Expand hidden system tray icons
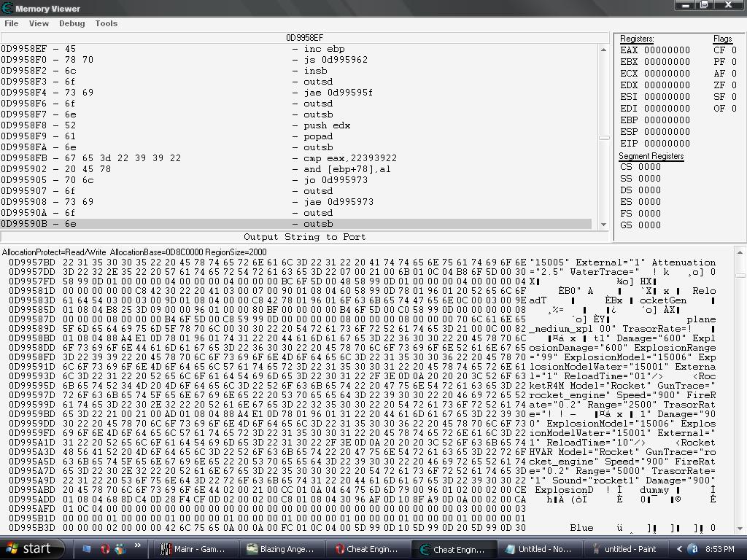 tap(679, 549)
